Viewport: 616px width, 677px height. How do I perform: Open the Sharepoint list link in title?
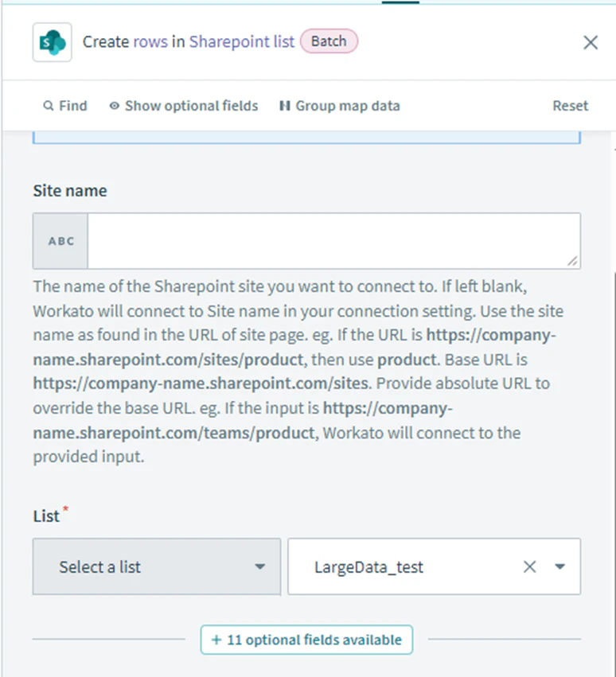coord(241,42)
